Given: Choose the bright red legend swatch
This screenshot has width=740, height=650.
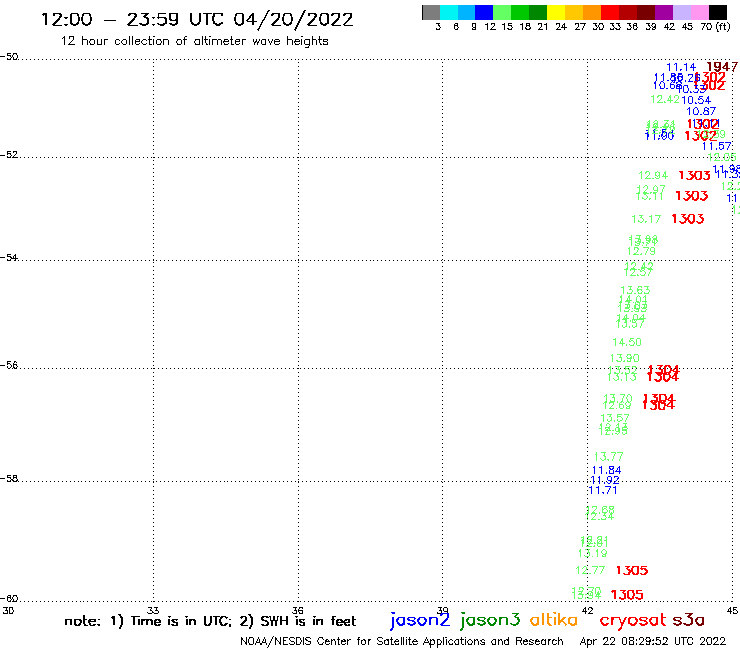Looking at the screenshot, I should 610,12.
